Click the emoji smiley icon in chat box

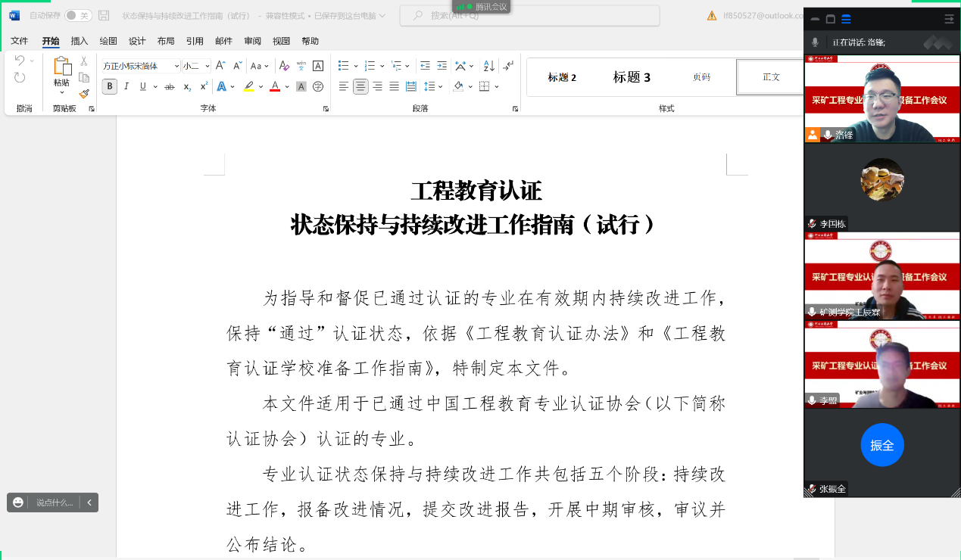[18, 502]
